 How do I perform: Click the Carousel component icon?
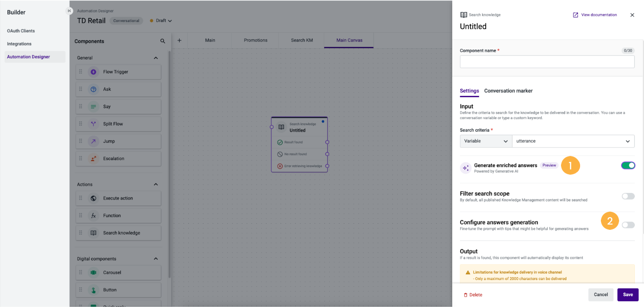(x=93, y=273)
